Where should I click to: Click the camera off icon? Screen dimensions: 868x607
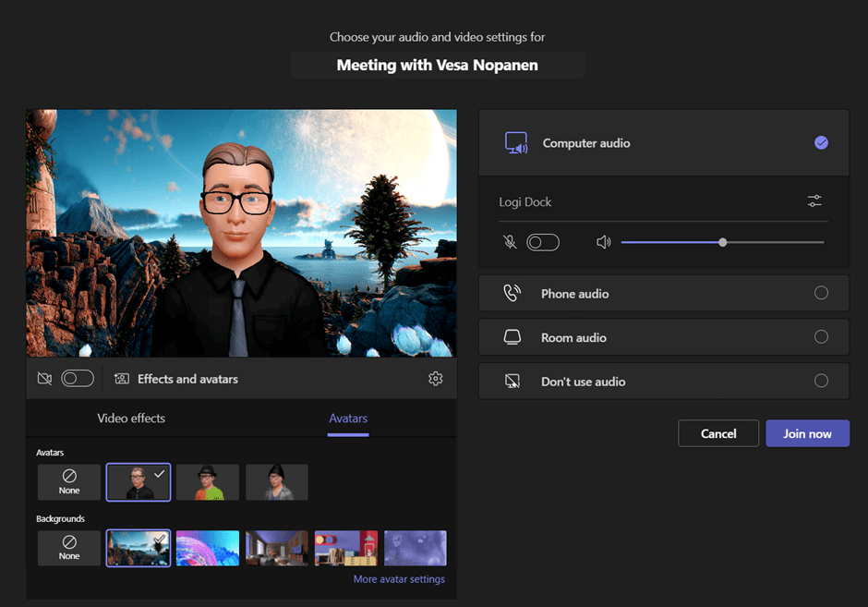[44, 379]
